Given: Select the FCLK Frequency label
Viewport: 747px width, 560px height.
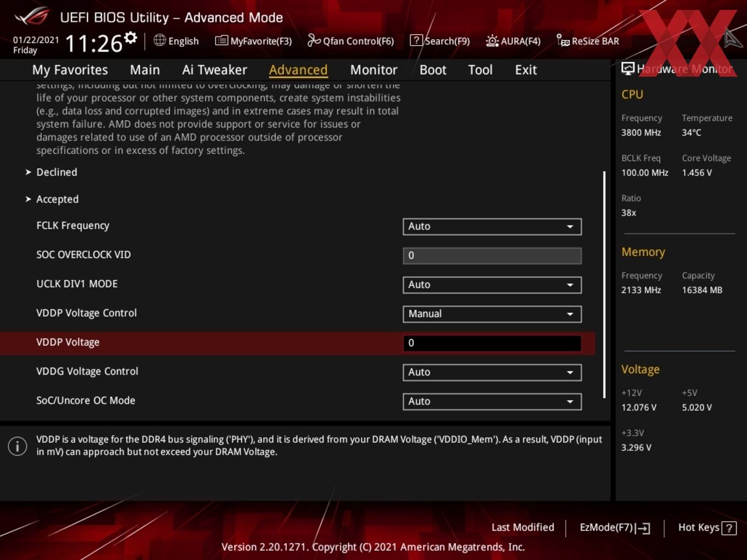Looking at the screenshot, I should 73,226.
